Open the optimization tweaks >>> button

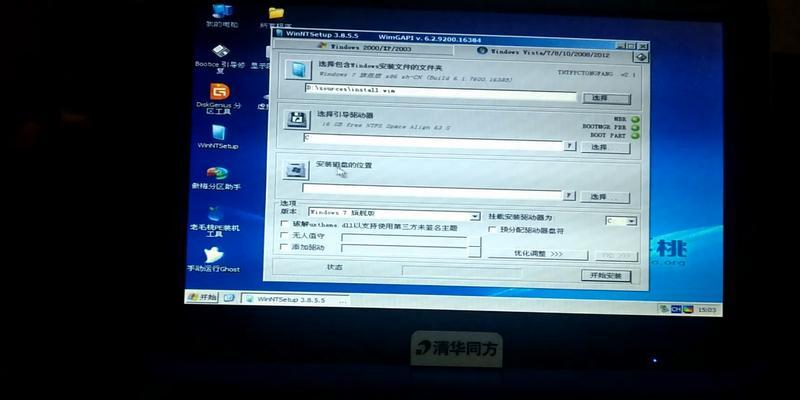click(538, 254)
